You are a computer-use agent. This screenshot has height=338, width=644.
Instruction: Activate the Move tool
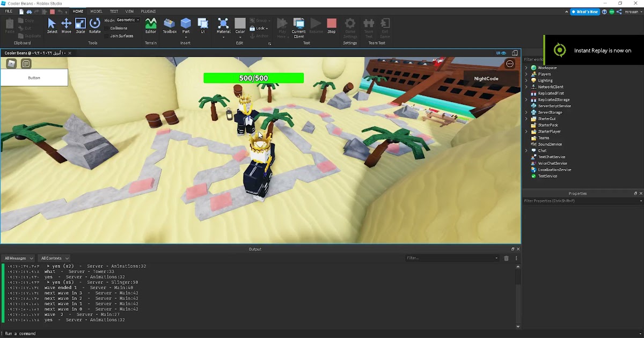(67, 25)
